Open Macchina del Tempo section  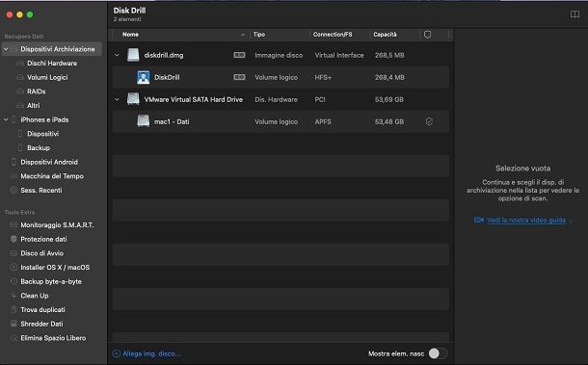click(52, 176)
